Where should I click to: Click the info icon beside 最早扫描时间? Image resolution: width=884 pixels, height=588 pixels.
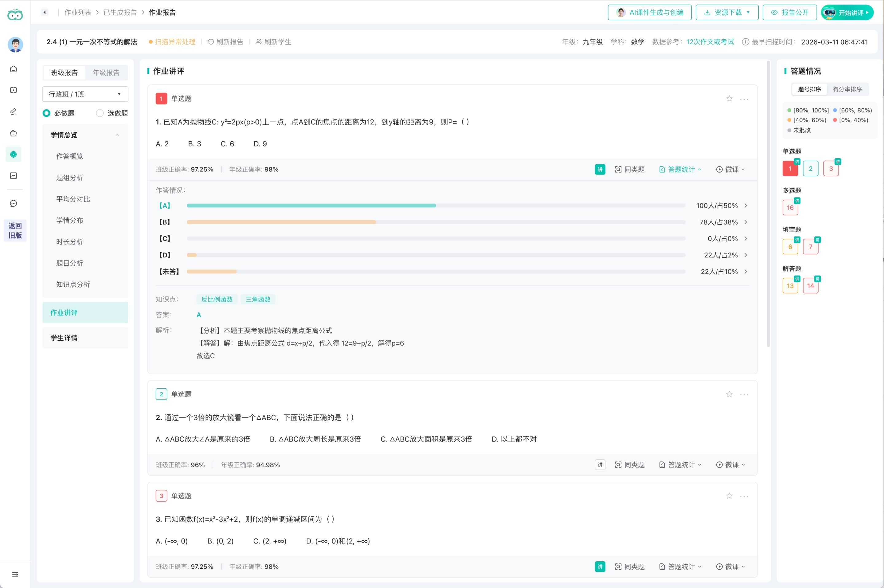tap(746, 41)
